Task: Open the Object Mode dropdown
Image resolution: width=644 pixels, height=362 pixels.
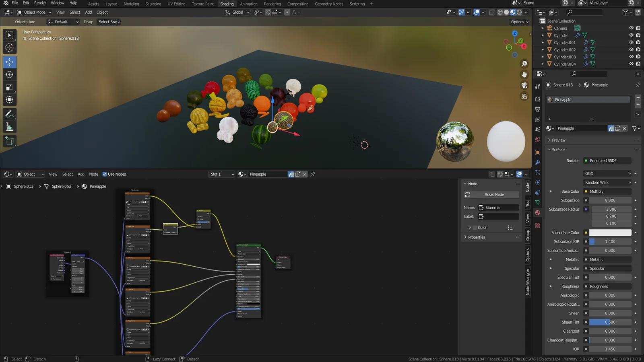Action: tap(35, 12)
